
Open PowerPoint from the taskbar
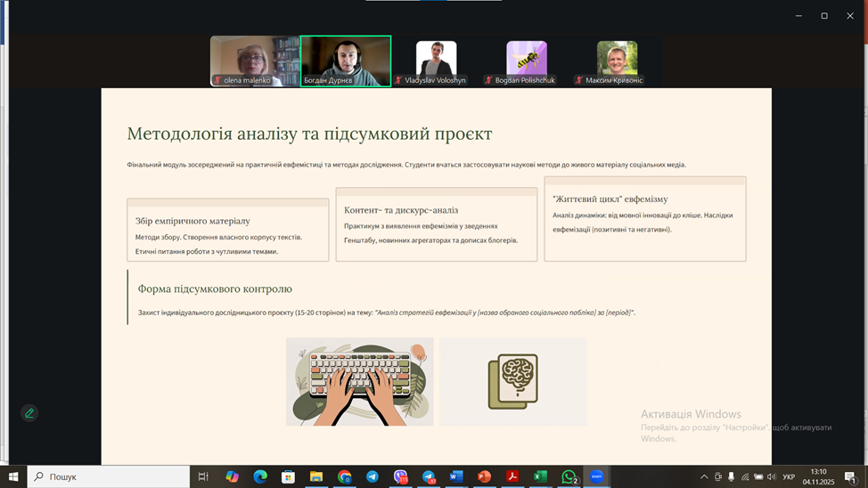[484, 477]
